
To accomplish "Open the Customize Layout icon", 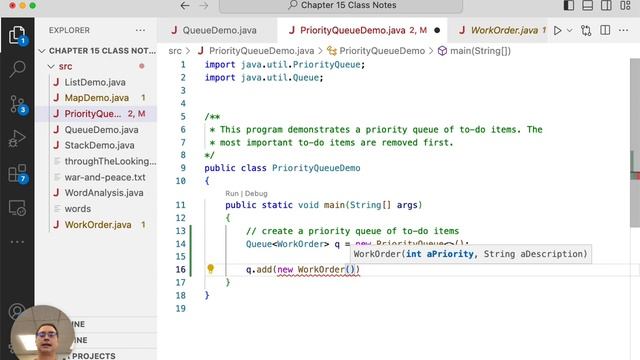I will tap(625, 5).
